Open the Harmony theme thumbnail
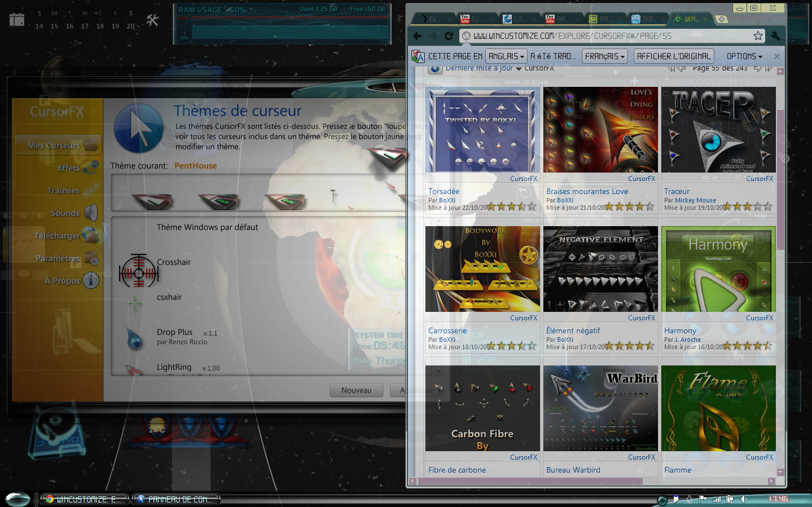Screen dimensions: 812x507 [718, 269]
